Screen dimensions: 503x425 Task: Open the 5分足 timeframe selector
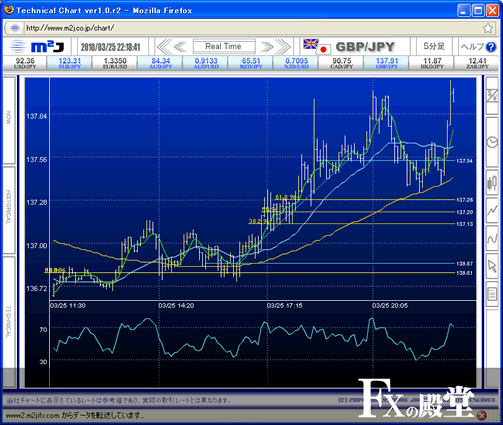pyautogui.click(x=434, y=47)
